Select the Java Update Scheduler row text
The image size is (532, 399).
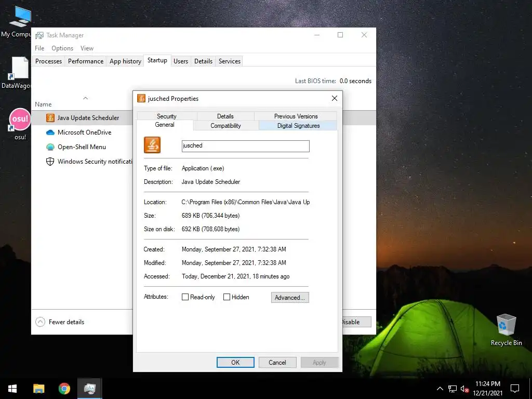[88, 118]
